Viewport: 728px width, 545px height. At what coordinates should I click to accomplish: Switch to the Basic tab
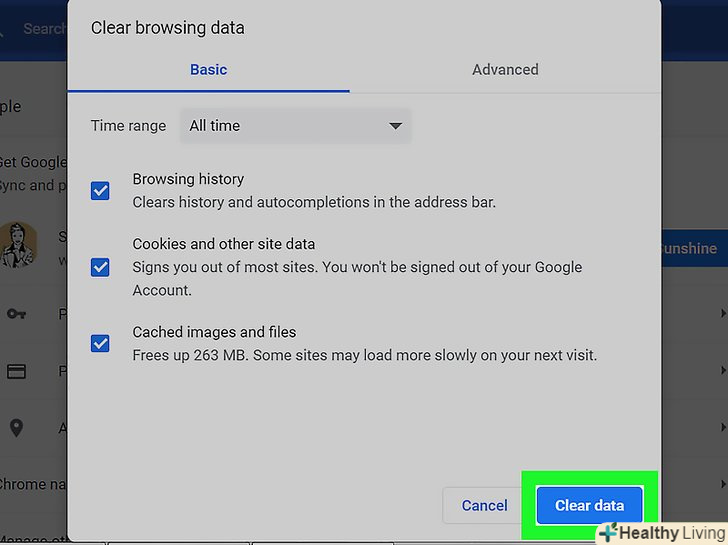click(208, 70)
